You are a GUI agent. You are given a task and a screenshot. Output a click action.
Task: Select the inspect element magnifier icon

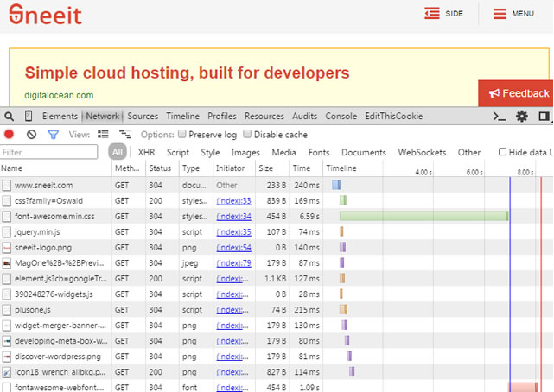10,116
